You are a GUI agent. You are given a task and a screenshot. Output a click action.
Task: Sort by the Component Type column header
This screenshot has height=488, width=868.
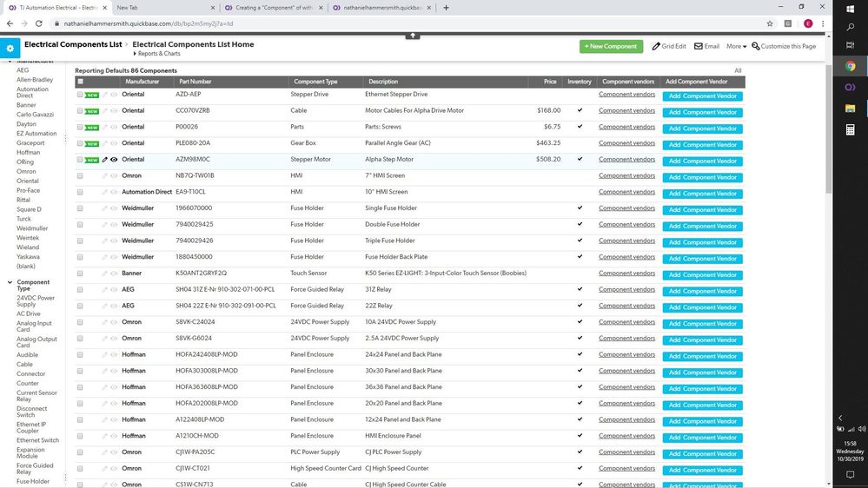tap(315, 82)
